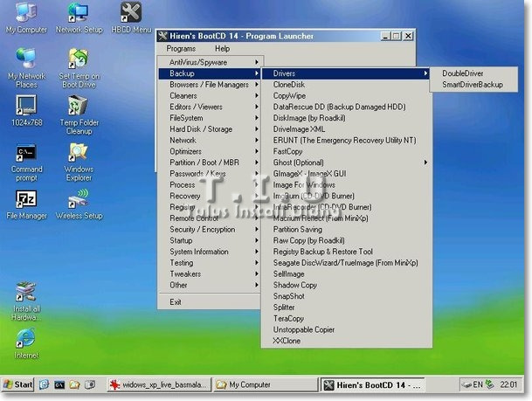Launch CopyWipe

(x=347, y=96)
